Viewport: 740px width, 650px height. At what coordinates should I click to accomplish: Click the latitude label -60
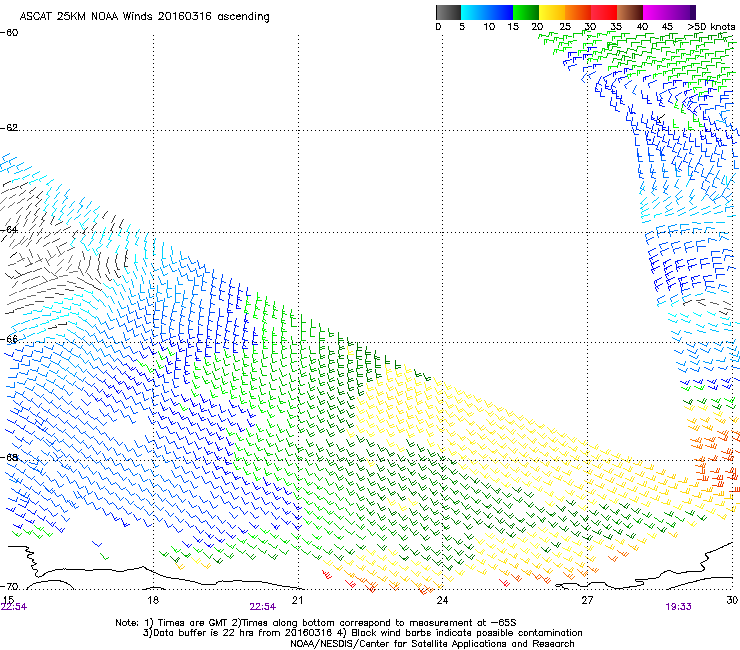point(10,33)
